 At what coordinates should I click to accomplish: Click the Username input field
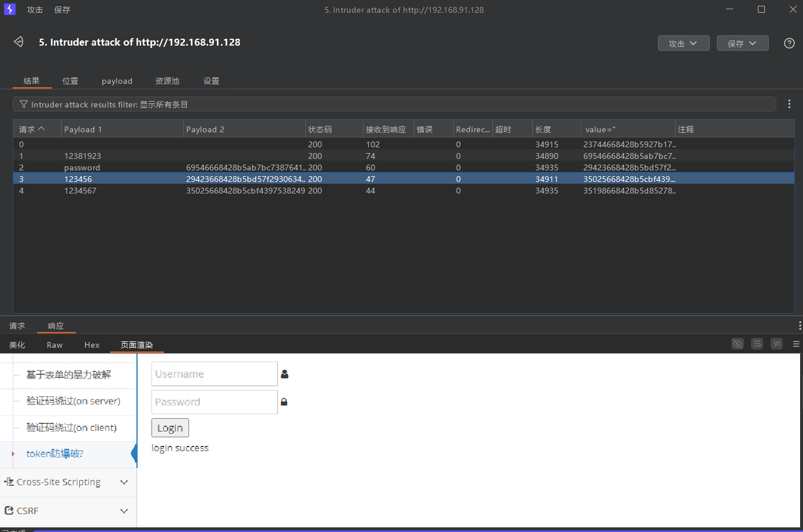point(214,374)
